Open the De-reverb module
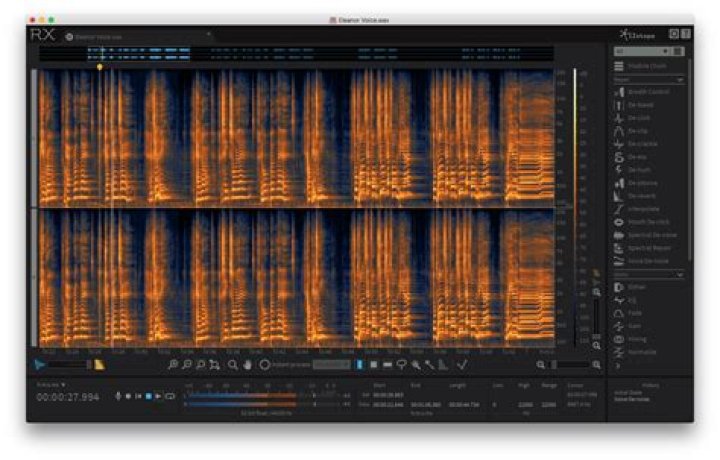Image resolution: width=720 pixels, height=460 pixels. point(636,196)
